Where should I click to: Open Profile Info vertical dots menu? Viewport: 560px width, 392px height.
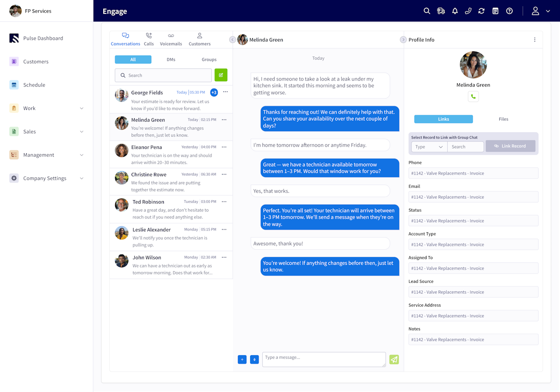tap(535, 40)
